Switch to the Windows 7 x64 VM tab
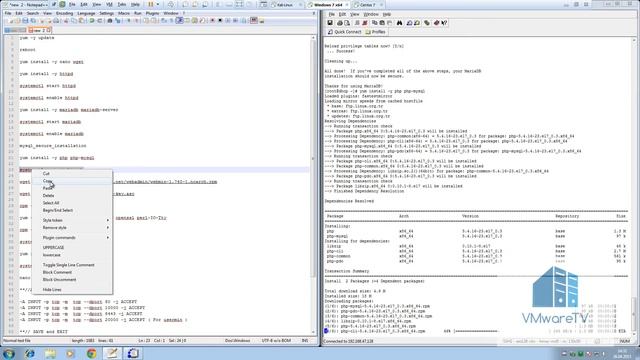This screenshot has height=360, width=640. pyautogui.click(x=328, y=5)
